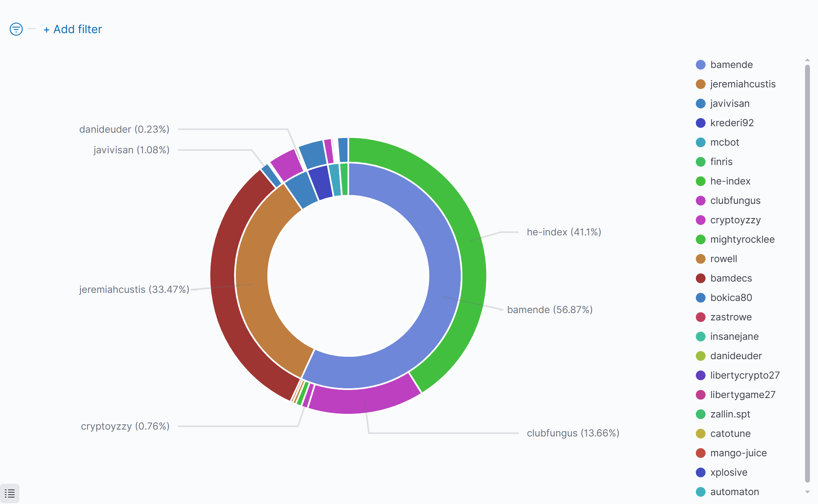Image resolution: width=818 pixels, height=504 pixels.
Task: Click the mango-juice legend color dot
Action: tap(701, 453)
